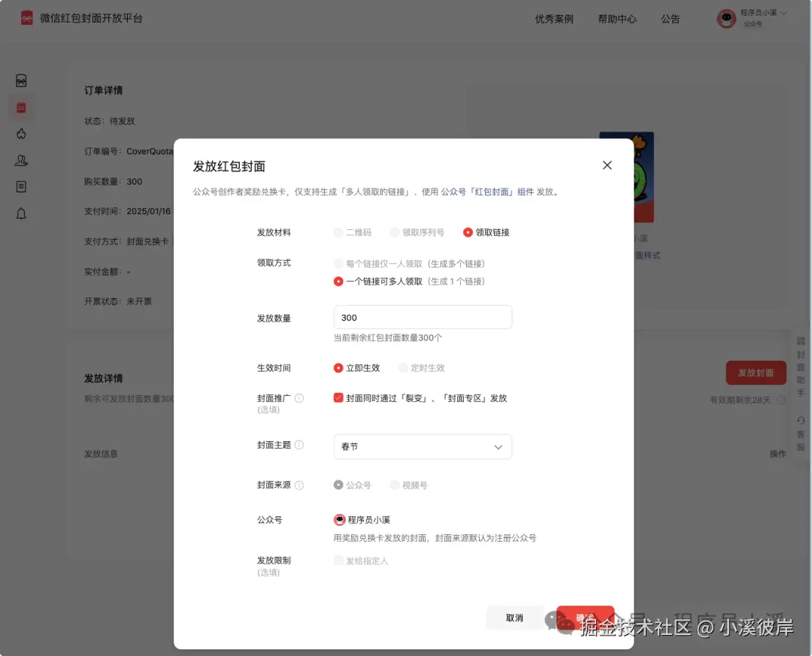
Task: Uncheck 封面同时通过「裂变」、「封面专区」发放
Action: [x=339, y=398]
